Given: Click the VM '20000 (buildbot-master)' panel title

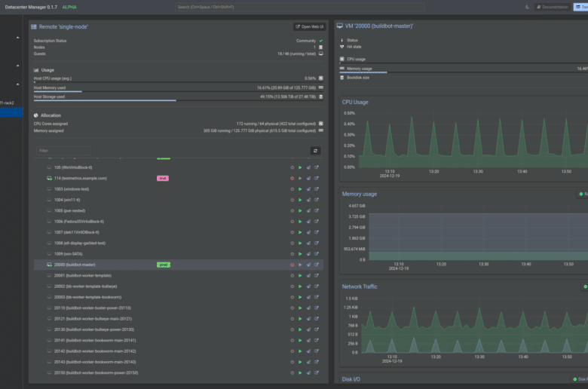Looking at the screenshot, I should point(378,26).
